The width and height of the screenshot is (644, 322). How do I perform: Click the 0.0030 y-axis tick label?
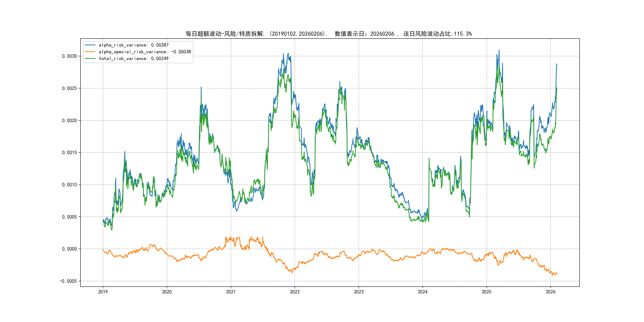(x=70, y=56)
